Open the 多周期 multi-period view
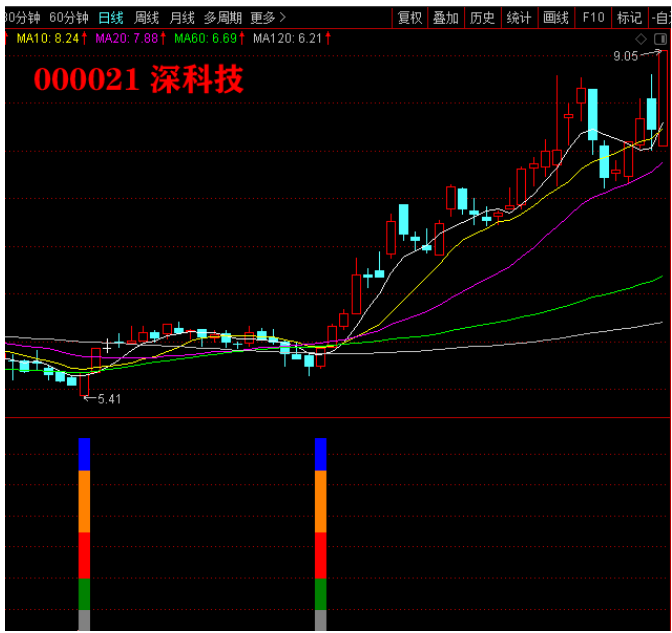Screen dimensions: 672x633 tap(222, 18)
